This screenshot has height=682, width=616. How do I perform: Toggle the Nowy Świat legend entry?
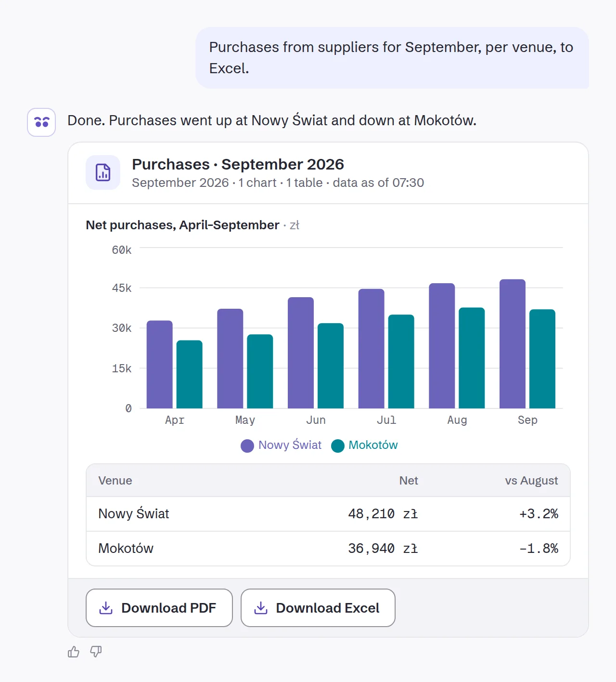pyautogui.click(x=281, y=445)
